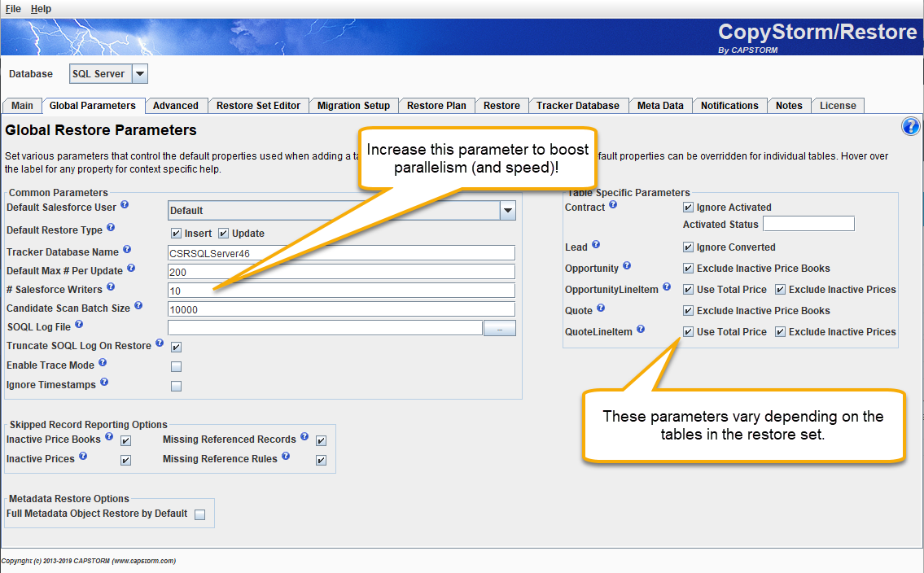The height and width of the screenshot is (573, 924).
Task: Click the # Salesforce Writers field
Action: (x=341, y=291)
